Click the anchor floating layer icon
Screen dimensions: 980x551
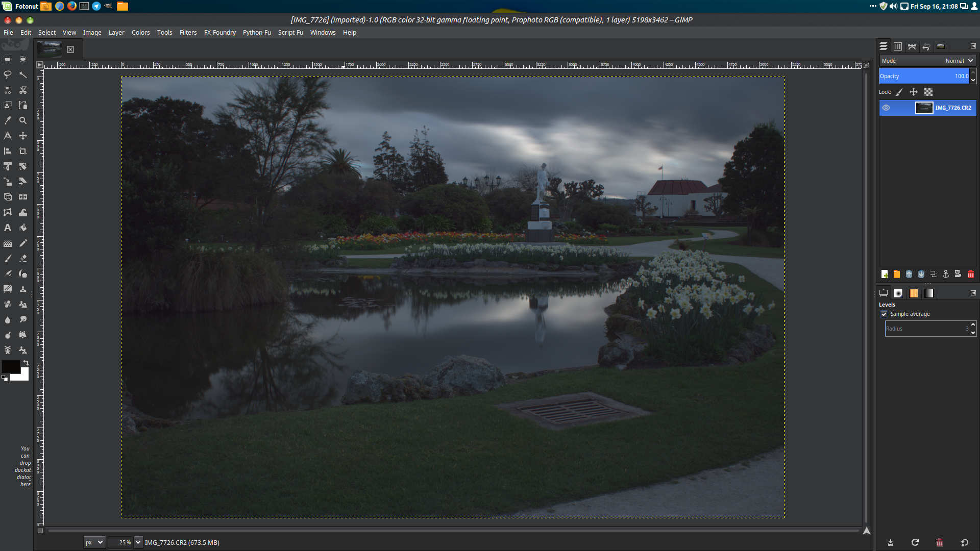click(x=945, y=274)
